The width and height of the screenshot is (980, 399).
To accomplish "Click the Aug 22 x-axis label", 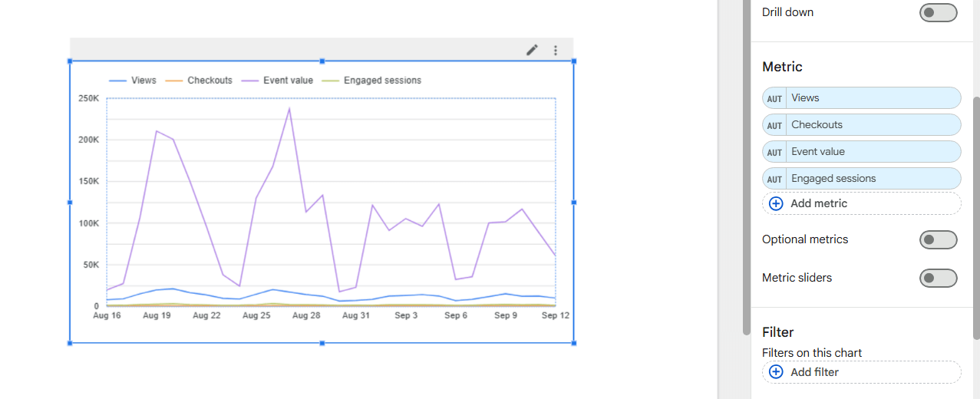I will [206, 315].
